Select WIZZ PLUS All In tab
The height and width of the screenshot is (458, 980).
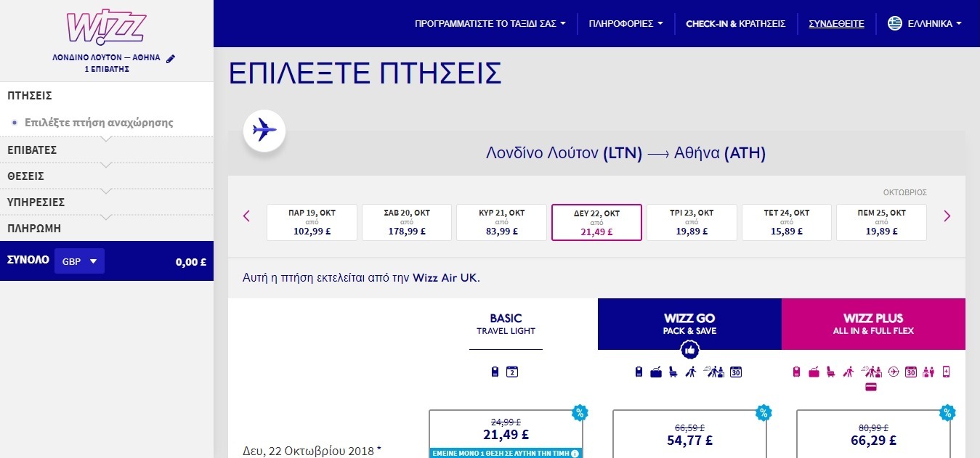click(873, 324)
